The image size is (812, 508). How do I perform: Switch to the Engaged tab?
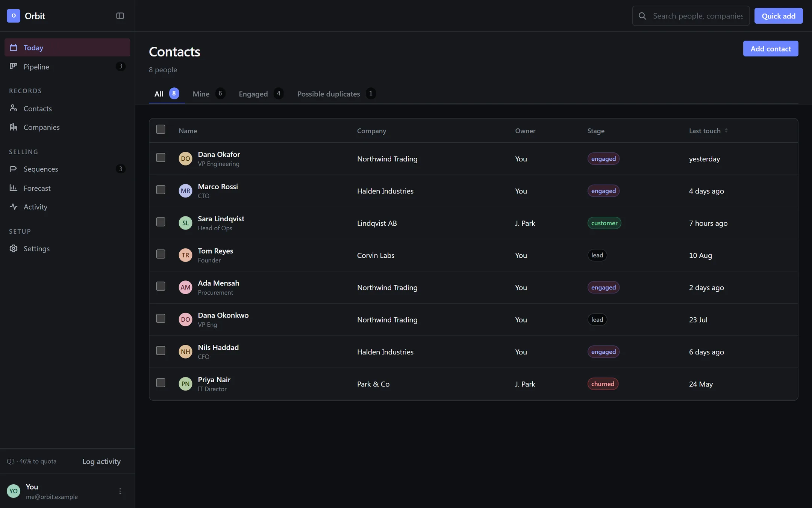click(x=261, y=94)
